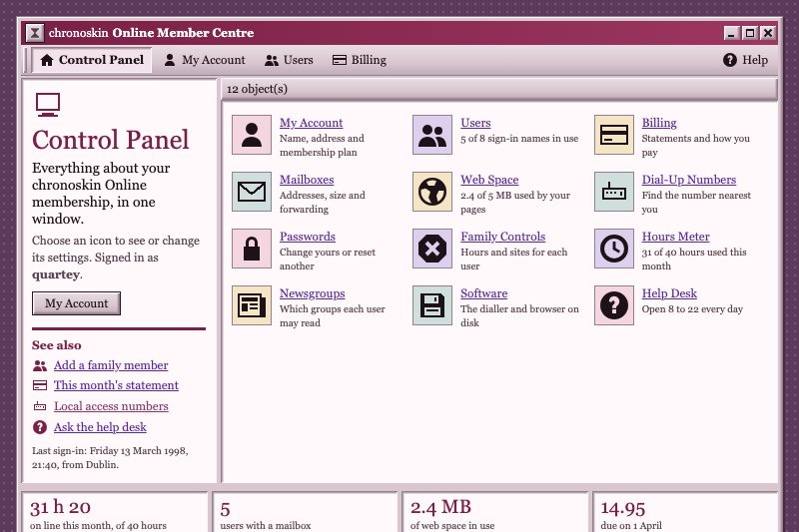Click the card icon beside This month's statement
799x532 pixels.
coord(40,385)
